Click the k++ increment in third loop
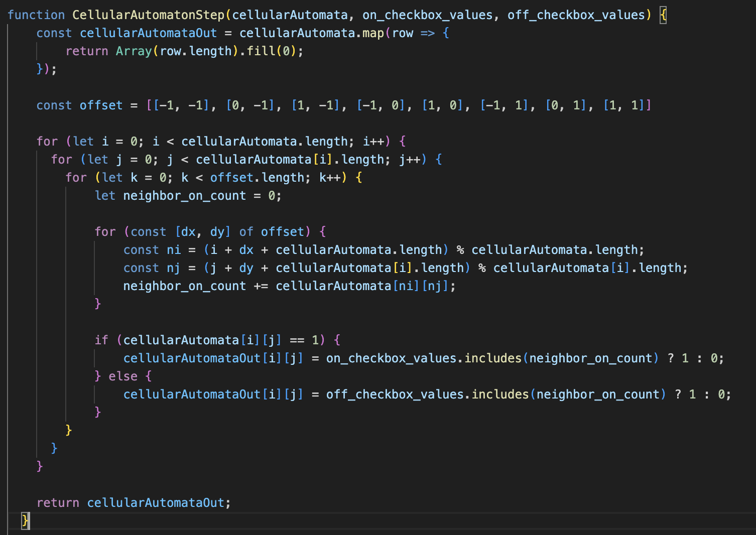Image resolution: width=756 pixels, height=535 pixels. pyautogui.click(x=330, y=178)
